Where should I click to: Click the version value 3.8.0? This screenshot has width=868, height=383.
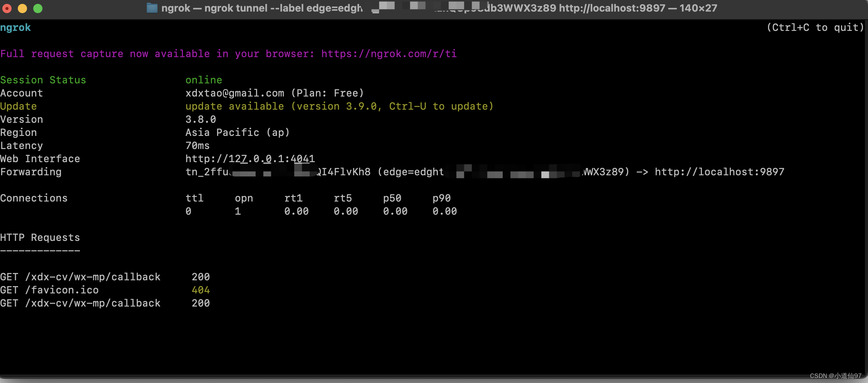point(201,119)
